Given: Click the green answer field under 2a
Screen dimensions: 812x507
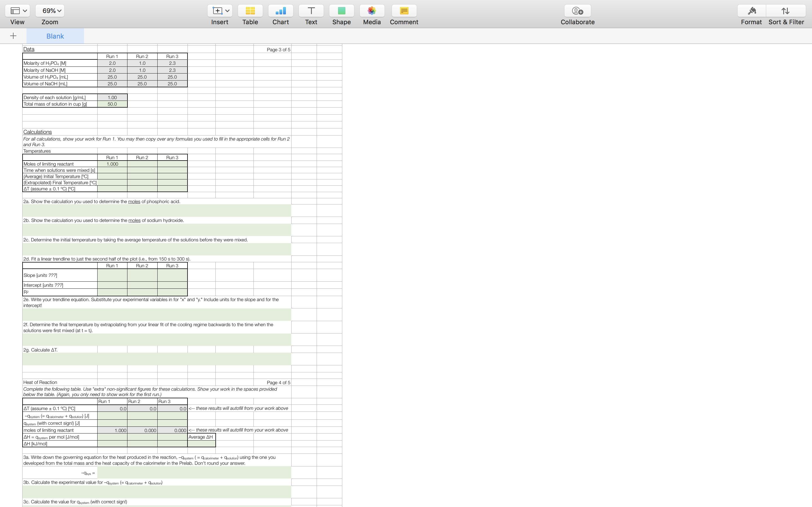Looking at the screenshot, I should coord(157,211).
